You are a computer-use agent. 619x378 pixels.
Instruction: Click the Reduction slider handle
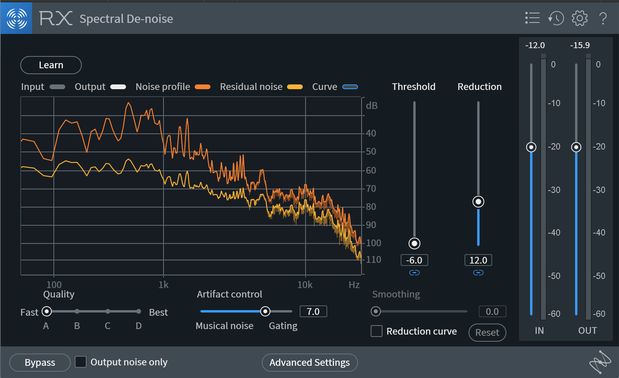pos(478,202)
